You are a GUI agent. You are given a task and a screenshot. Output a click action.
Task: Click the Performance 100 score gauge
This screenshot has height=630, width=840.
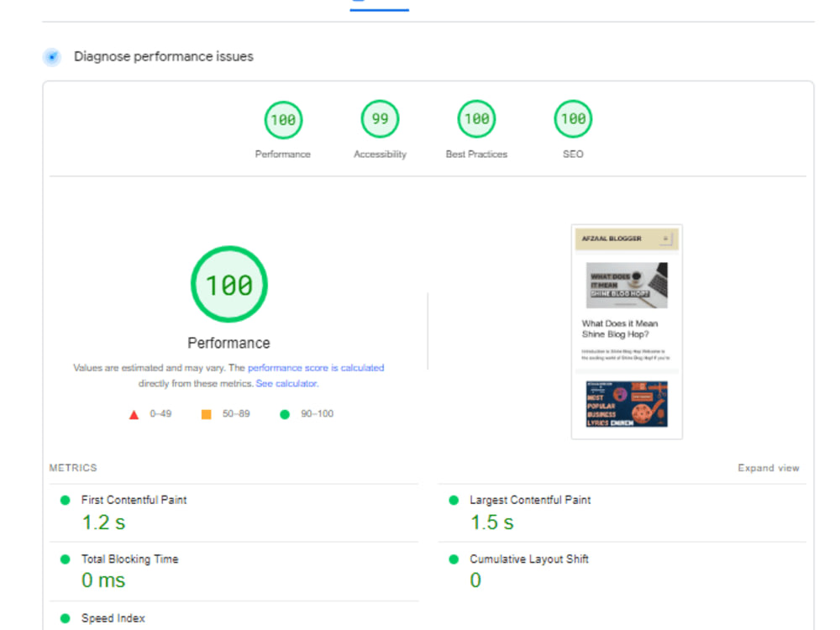(x=283, y=119)
